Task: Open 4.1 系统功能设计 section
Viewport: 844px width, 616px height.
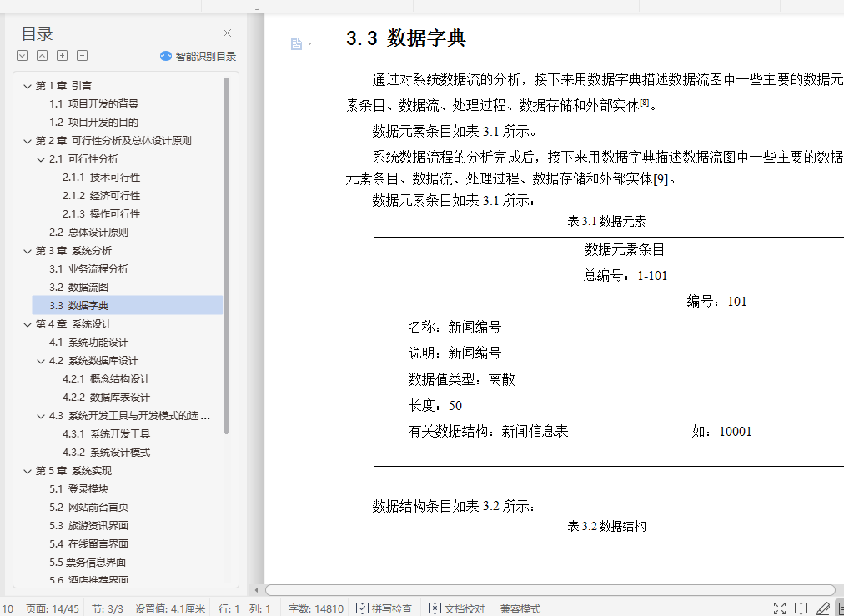Action: pos(88,342)
